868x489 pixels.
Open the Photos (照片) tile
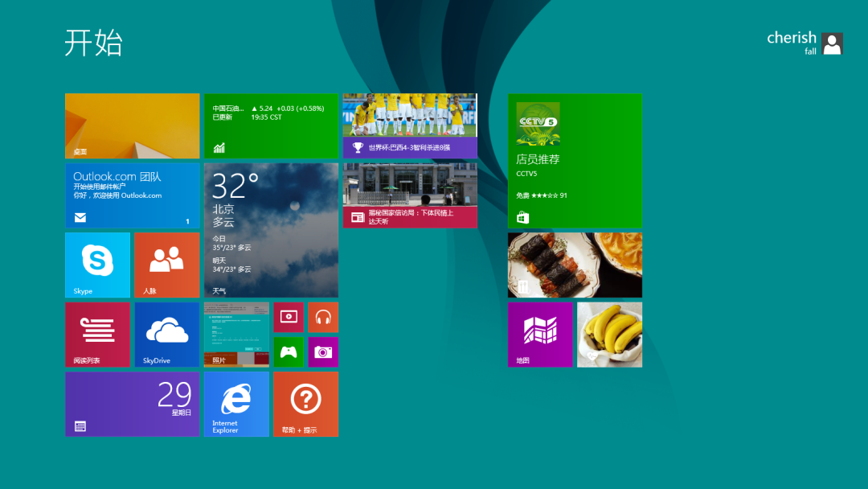(x=236, y=335)
